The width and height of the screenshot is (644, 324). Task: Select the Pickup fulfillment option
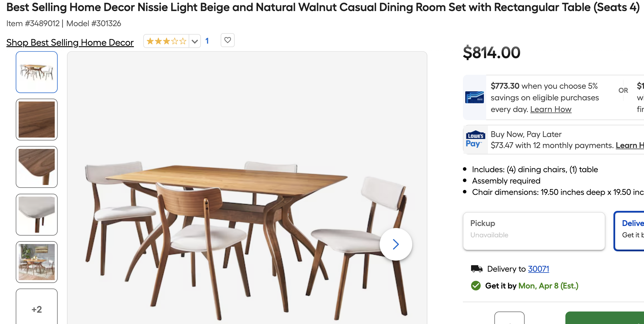[534, 231]
